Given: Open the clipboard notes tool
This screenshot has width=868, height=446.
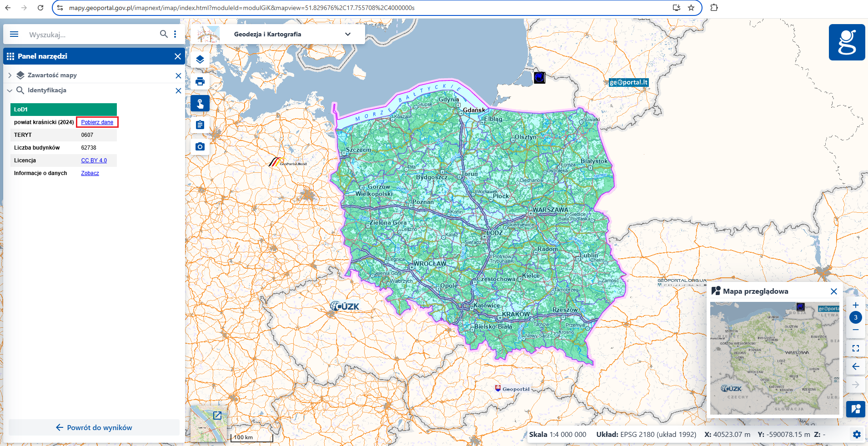Looking at the screenshot, I should click(200, 125).
